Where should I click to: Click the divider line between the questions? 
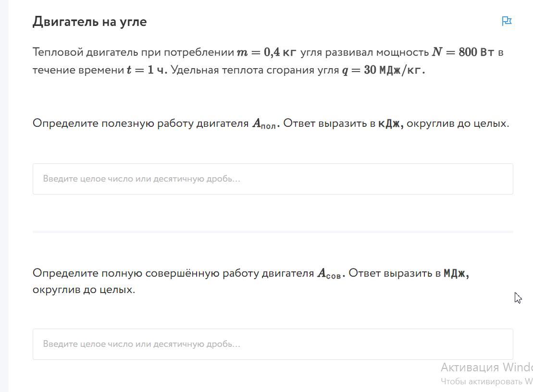coord(273,232)
